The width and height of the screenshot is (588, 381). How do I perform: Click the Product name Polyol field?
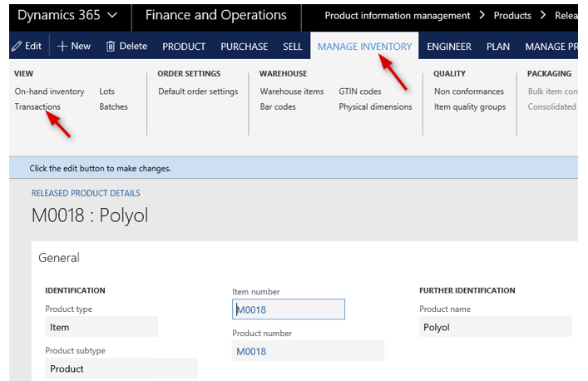pyautogui.click(x=496, y=327)
